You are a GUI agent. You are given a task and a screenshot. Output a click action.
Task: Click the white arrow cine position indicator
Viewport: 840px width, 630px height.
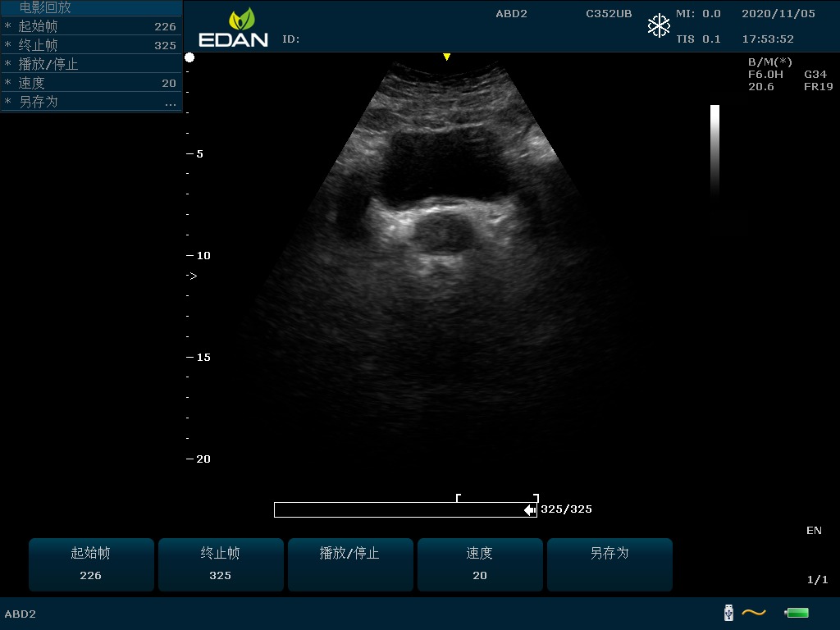pos(529,510)
